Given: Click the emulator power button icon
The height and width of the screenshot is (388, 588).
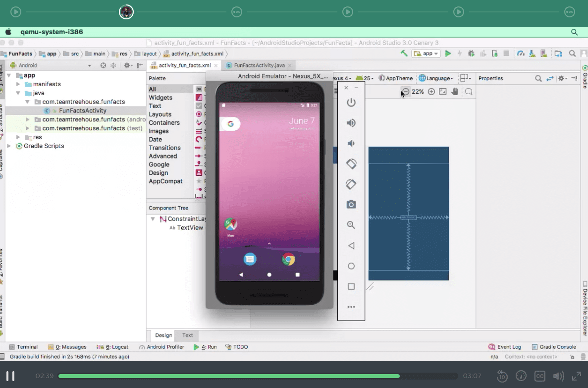Looking at the screenshot, I should [x=351, y=103].
